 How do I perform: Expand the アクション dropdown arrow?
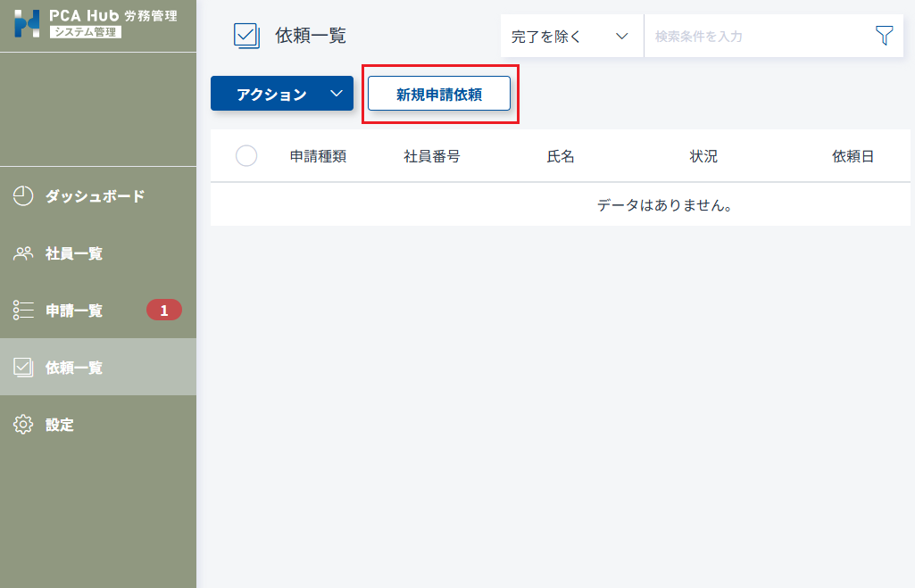pyautogui.click(x=337, y=94)
